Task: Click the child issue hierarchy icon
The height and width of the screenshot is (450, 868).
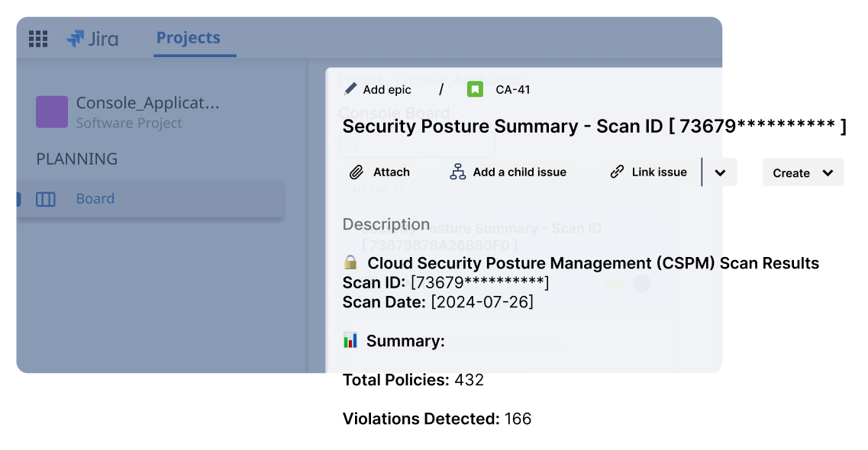Action: [x=458, y=172]
